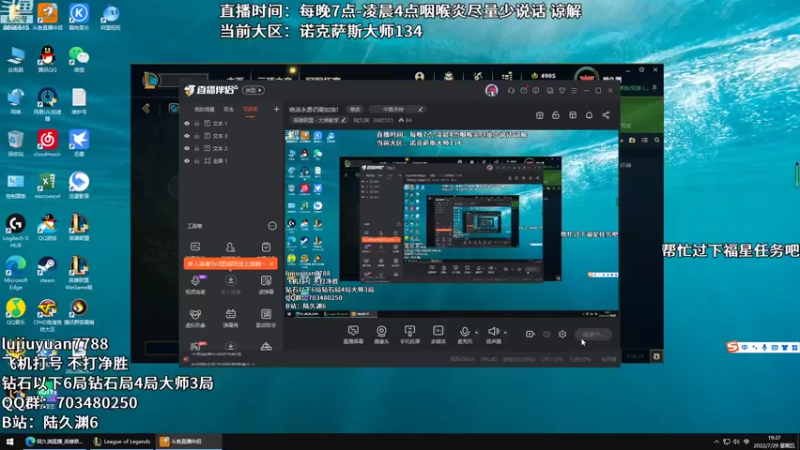Mute the 麦克风 microphone

pyautogui.click(x=464, y=334)
